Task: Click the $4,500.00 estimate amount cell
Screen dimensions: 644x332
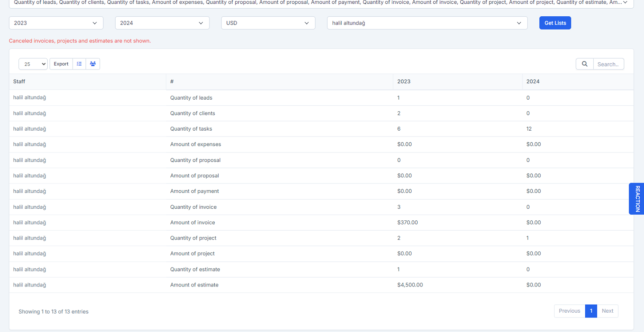Action: 410,285
